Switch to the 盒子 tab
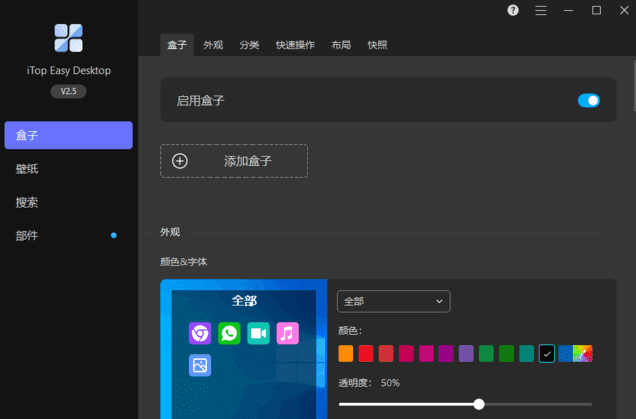This screenshot has width=636, height=419. (177, 45)
